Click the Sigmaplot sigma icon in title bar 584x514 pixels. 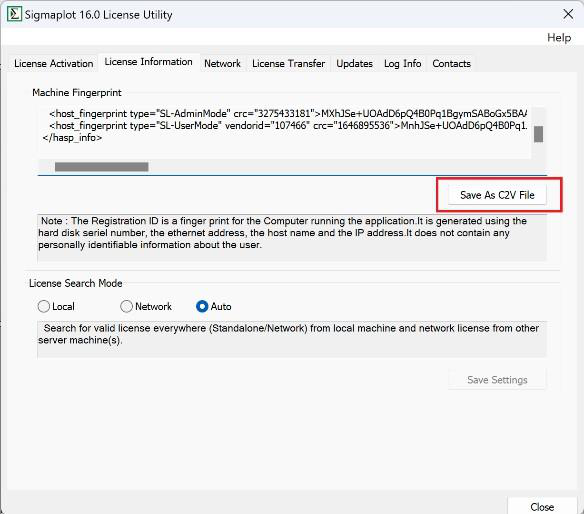click(14, 15)
